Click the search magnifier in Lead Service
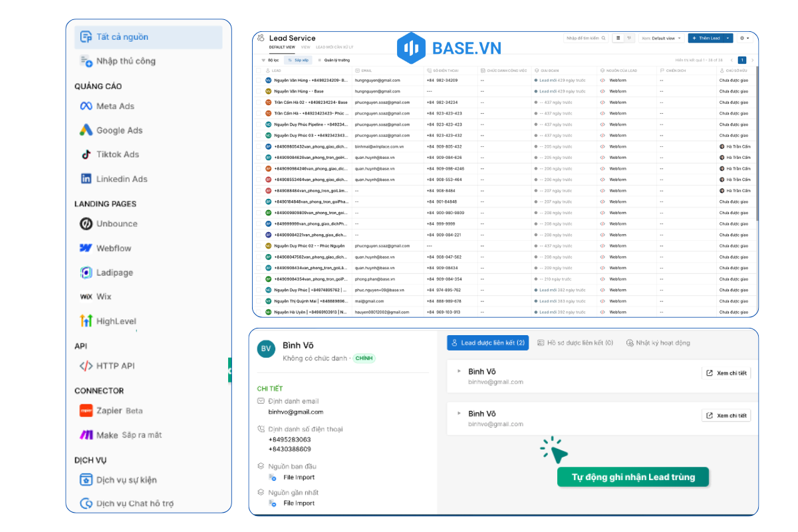The width and height of the screenshot is (798, 532). click(604, 38)
